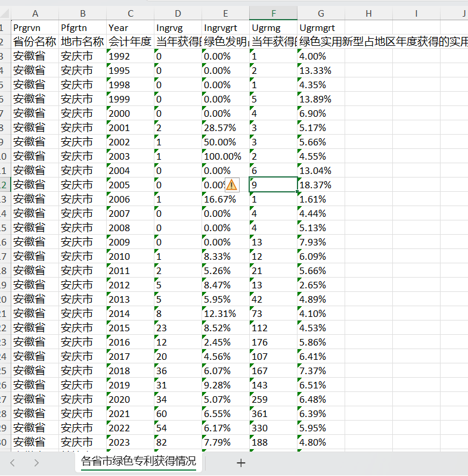
Task: Select column H header
Action: click(368, 13)
